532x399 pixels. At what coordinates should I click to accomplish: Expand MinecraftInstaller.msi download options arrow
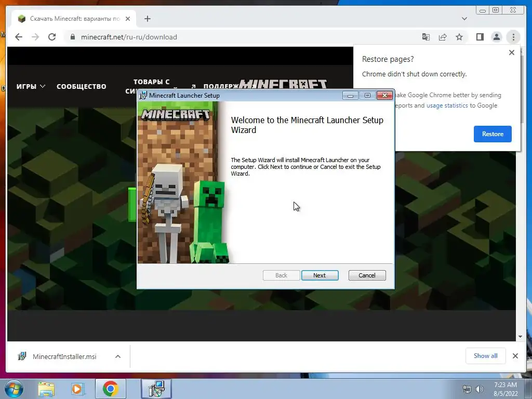(118, 356)
